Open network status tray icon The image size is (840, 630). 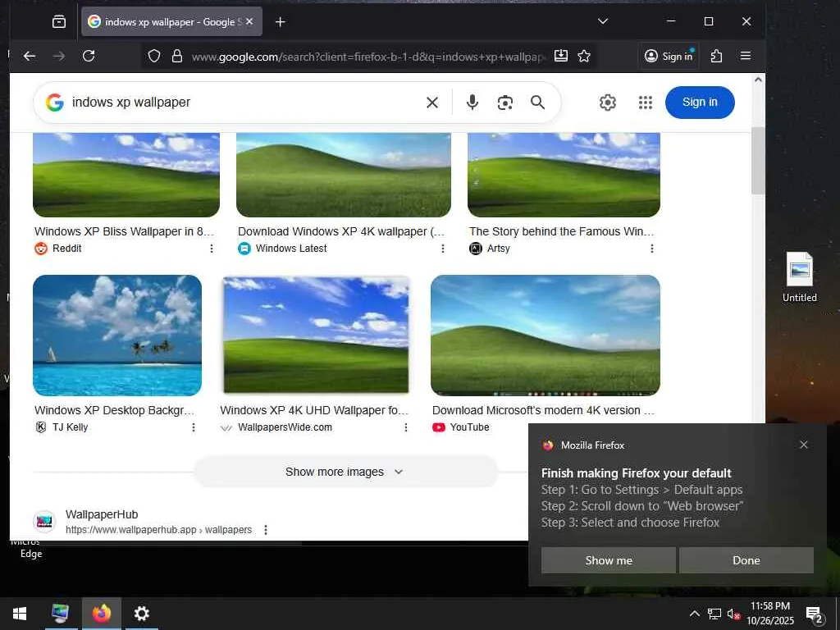click(714, 614)
